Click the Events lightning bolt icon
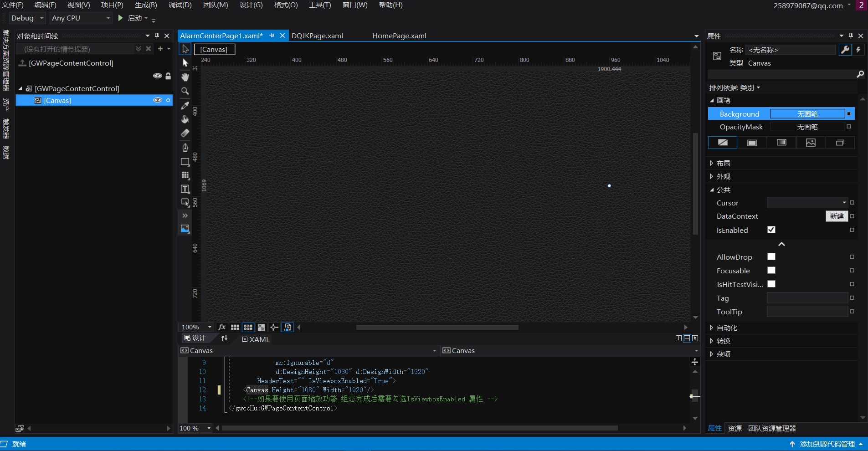This screenshot has width=868, height=451. (858, 50)
